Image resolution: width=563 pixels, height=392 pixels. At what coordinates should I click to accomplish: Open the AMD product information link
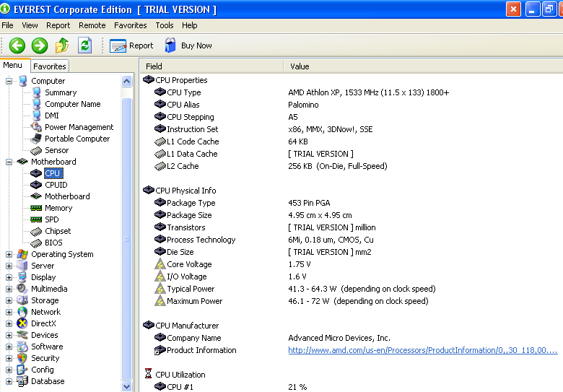pyautogui.click(x=422, y=350)
